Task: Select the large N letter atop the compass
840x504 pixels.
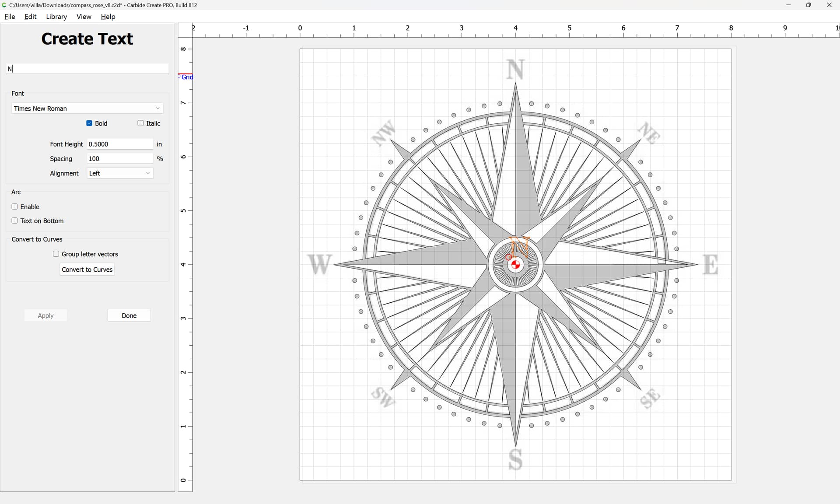Action: tap(515, 69)
